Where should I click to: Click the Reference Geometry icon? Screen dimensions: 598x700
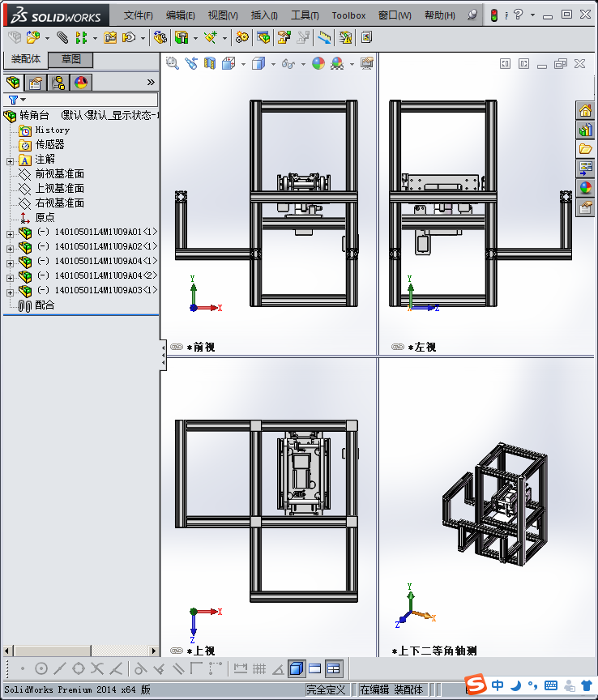(211, 37)
